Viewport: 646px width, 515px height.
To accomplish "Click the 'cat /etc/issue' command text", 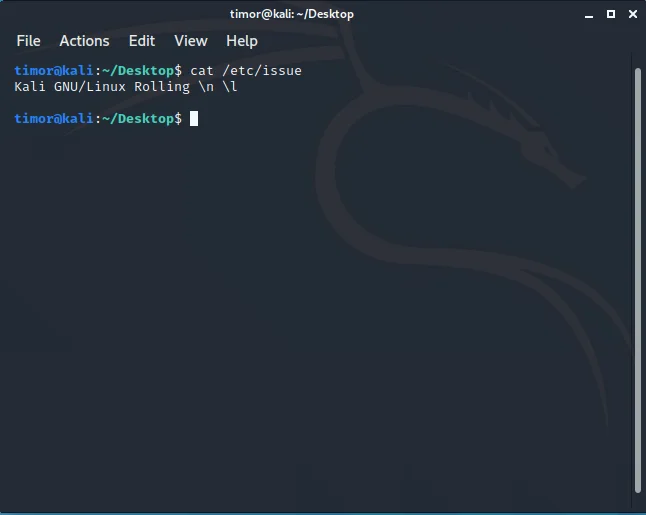I will (246, 70).
